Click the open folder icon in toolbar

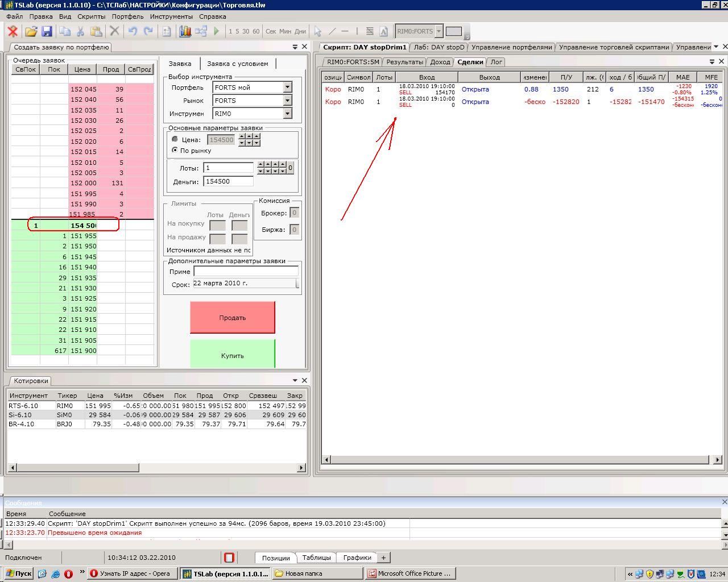(x=31, y=31)
